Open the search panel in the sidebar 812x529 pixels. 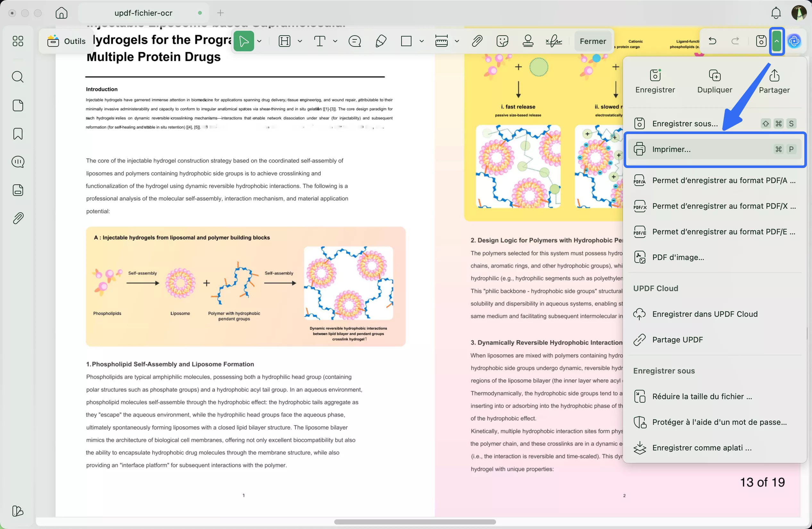click(18, 77)
